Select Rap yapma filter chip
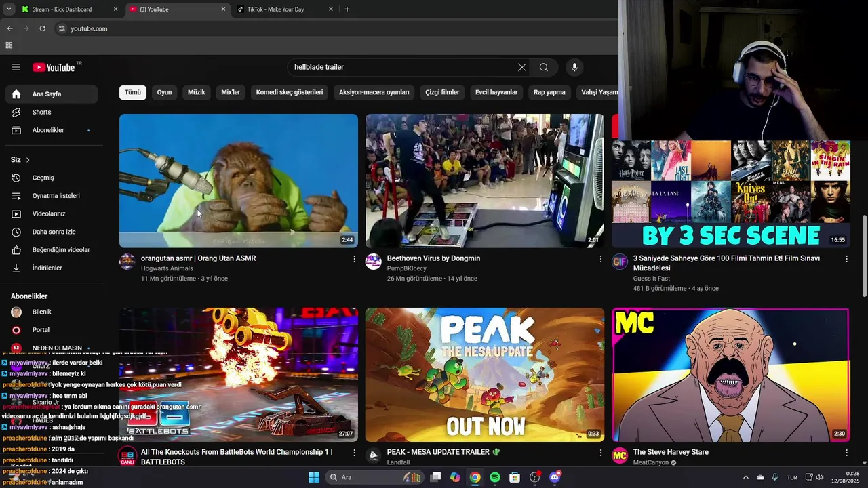Viewport: 868px width, 488px height. point(549,92)
